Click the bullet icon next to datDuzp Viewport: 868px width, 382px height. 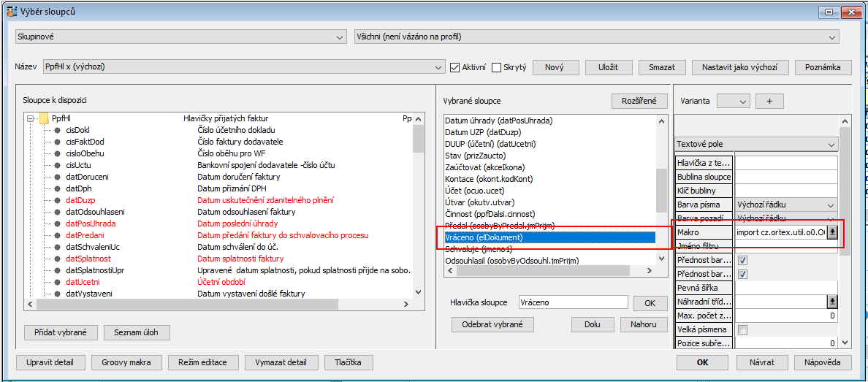pyautogui.click(x=56, y=200)
